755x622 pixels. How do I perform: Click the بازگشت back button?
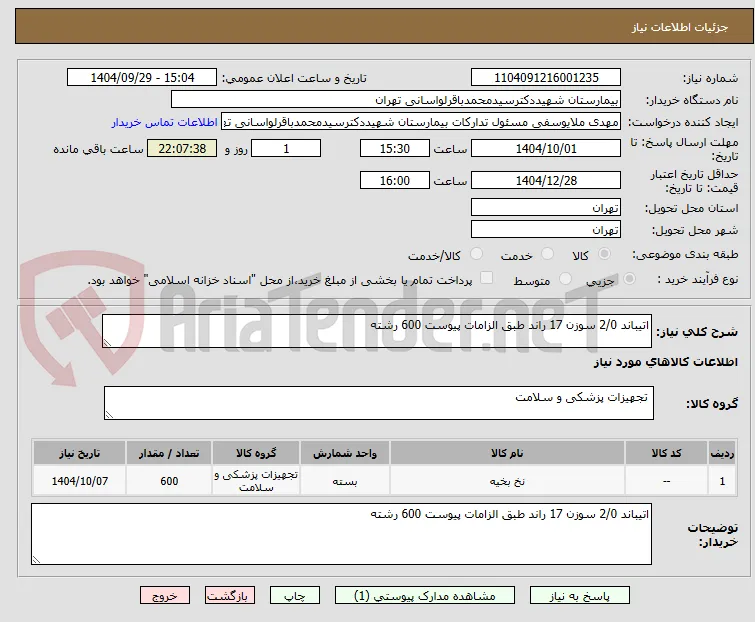(x=230, y=596)
